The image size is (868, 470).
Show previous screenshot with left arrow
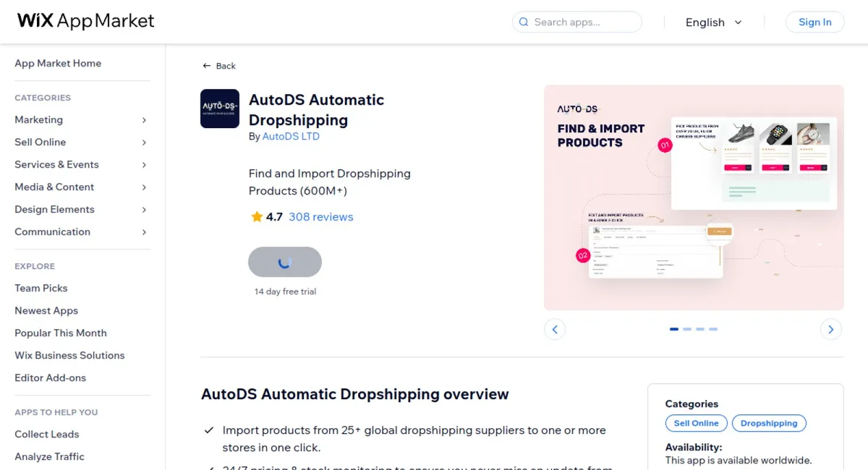pos(555,329)
